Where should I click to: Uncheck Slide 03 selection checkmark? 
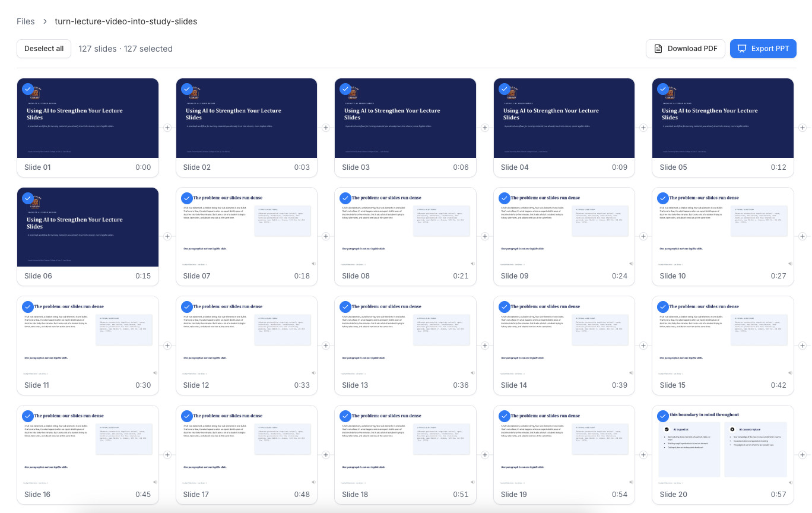point(345,89)
